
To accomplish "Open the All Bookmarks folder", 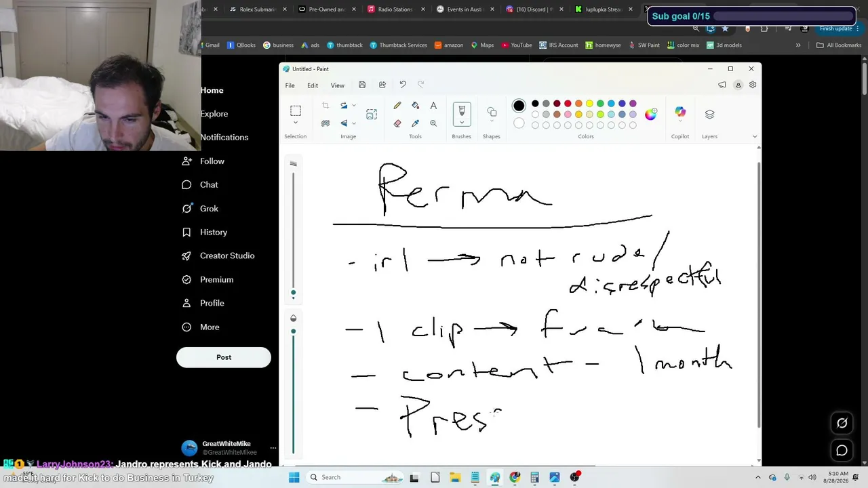I will [839, 45].
